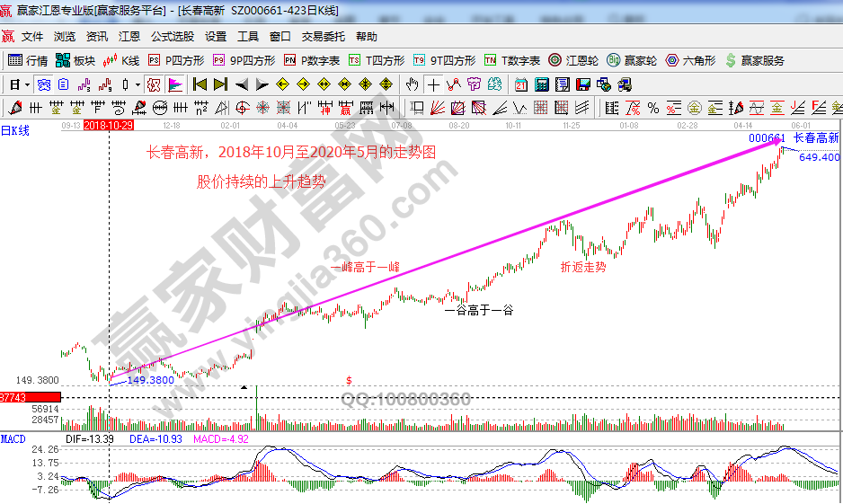Screen dimensions: 843x504
Task: Open the 9T四方形 tool
Action: [445, 61]
